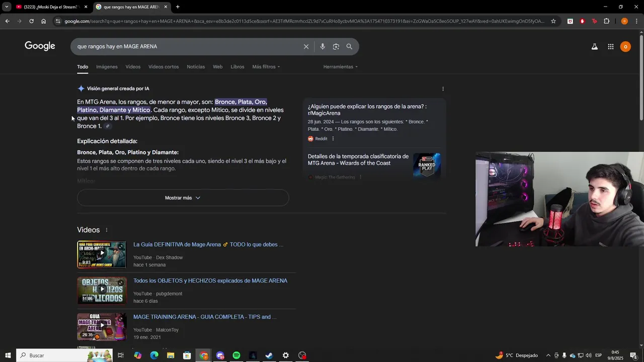Switch to the Libros tab
644x362 pixels.
237,67
